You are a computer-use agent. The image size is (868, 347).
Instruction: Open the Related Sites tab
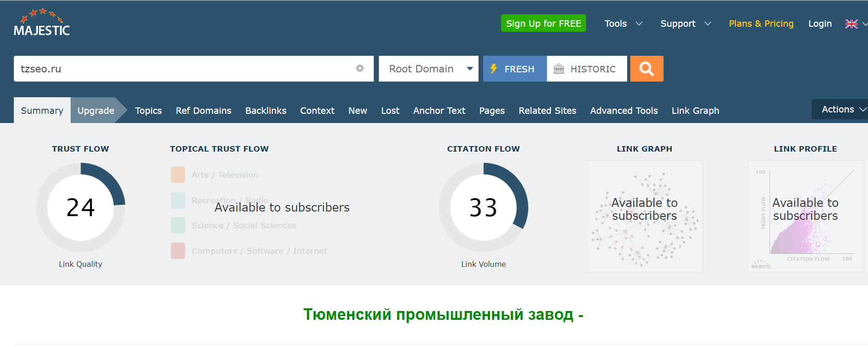pyautogui.click(x=547, y=111)
